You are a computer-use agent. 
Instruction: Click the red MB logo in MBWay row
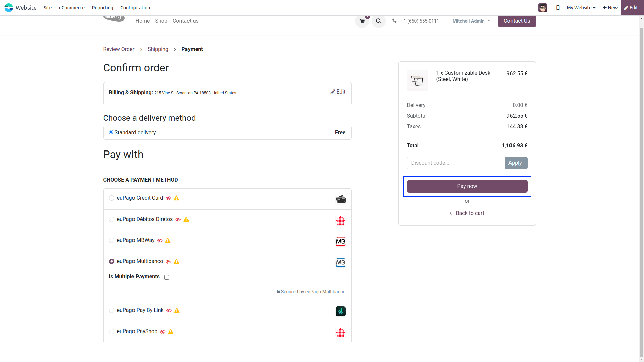(x=341, y=242)
